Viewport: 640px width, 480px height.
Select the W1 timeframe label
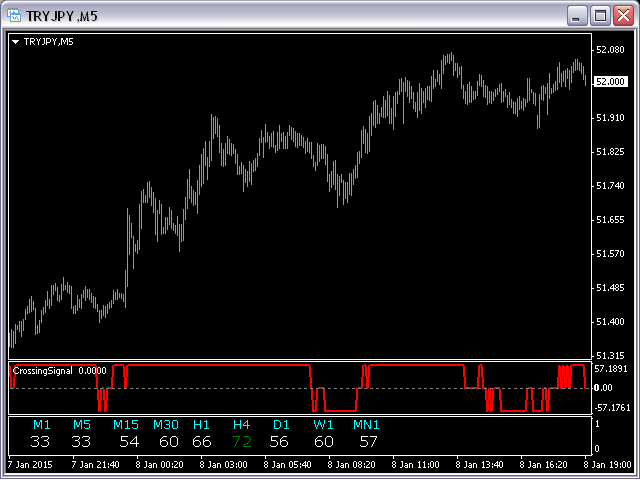point(323,425)
